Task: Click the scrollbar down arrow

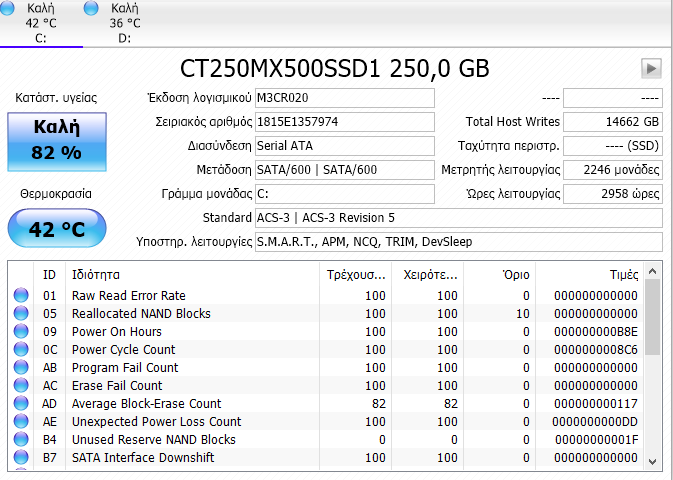Action: (652, 462)
